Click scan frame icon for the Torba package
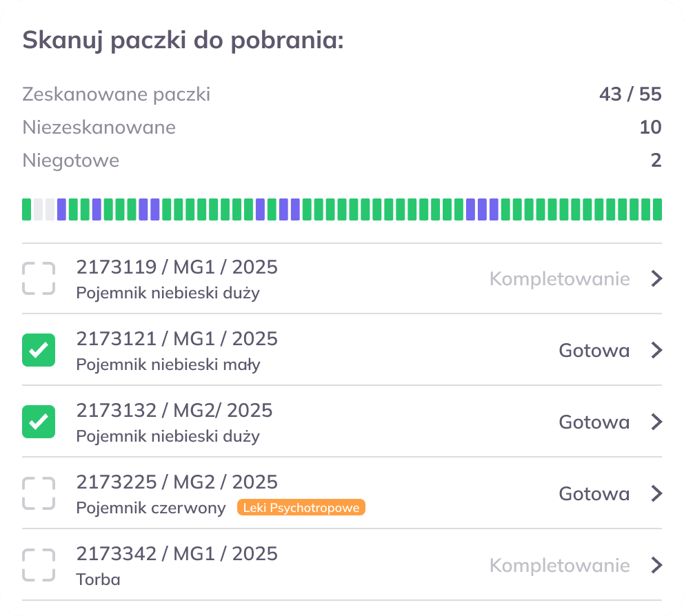 coord(39,565)
